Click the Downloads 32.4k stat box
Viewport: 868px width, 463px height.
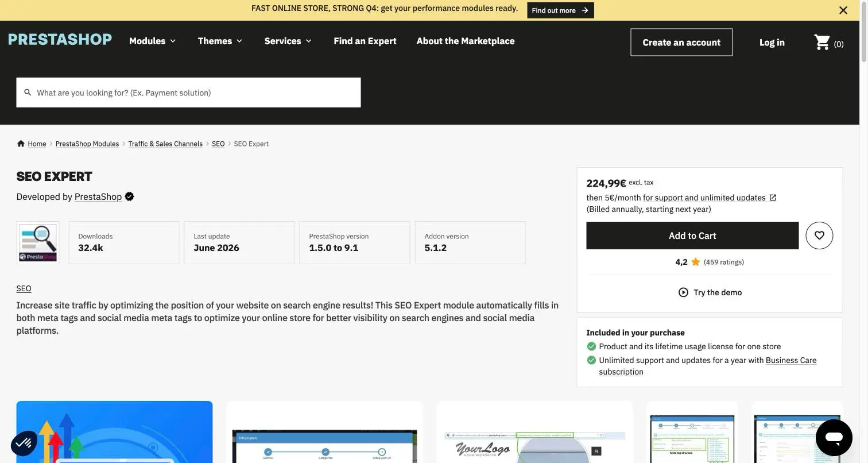click(x=124, y=242)
